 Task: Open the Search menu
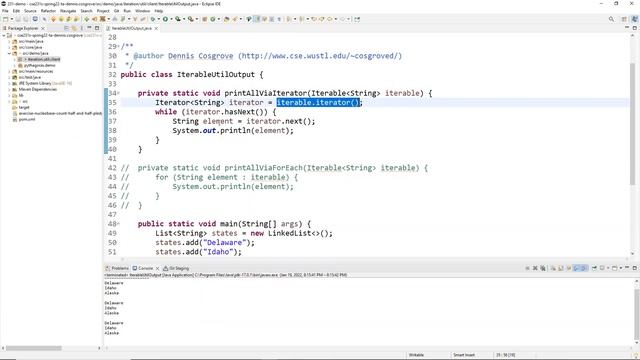(x=86, y=11)
